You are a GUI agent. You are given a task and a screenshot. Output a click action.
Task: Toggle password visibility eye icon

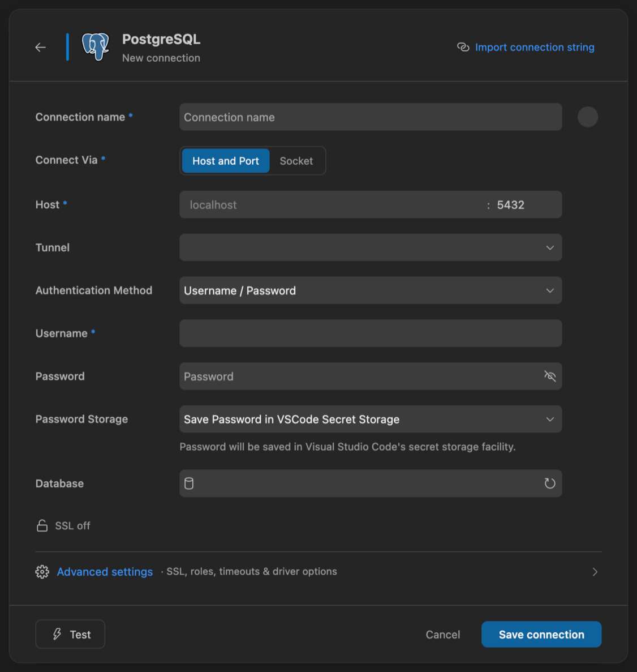pos(550,376)
